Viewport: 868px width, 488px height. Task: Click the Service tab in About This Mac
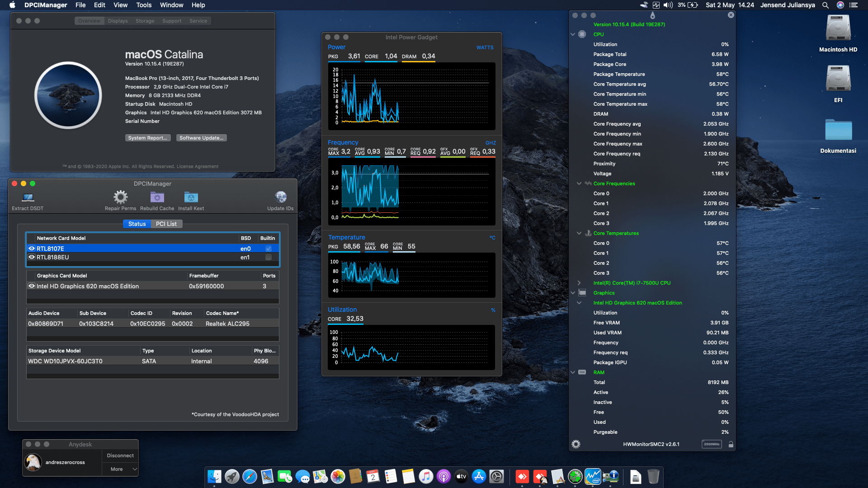point(198,21)
